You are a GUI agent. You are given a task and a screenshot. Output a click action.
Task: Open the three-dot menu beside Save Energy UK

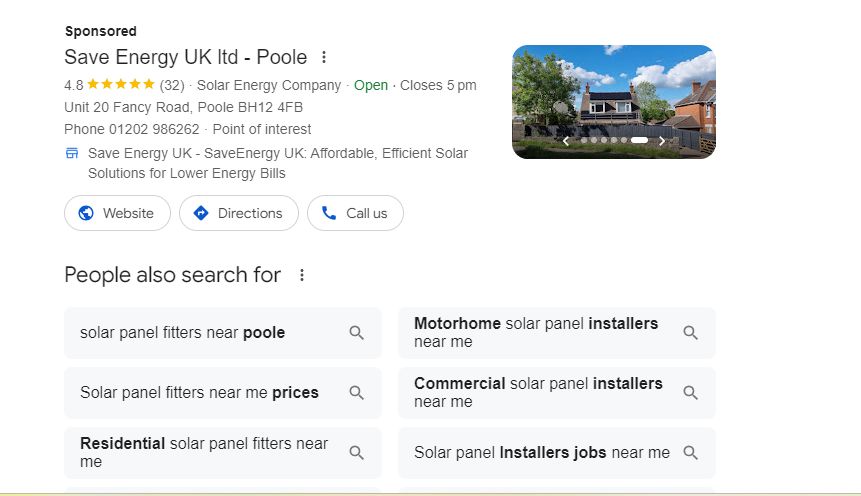323,57
